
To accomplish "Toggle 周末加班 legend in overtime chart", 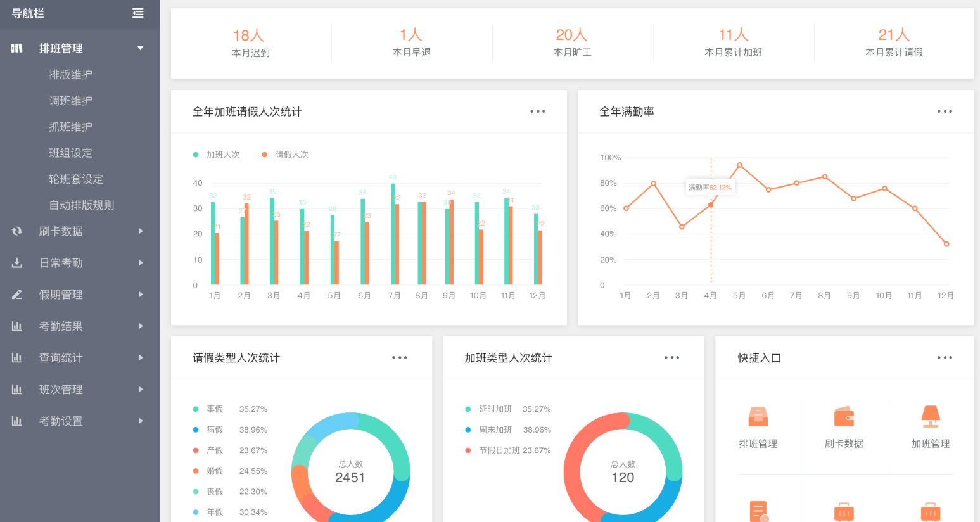I will point(488,430).
